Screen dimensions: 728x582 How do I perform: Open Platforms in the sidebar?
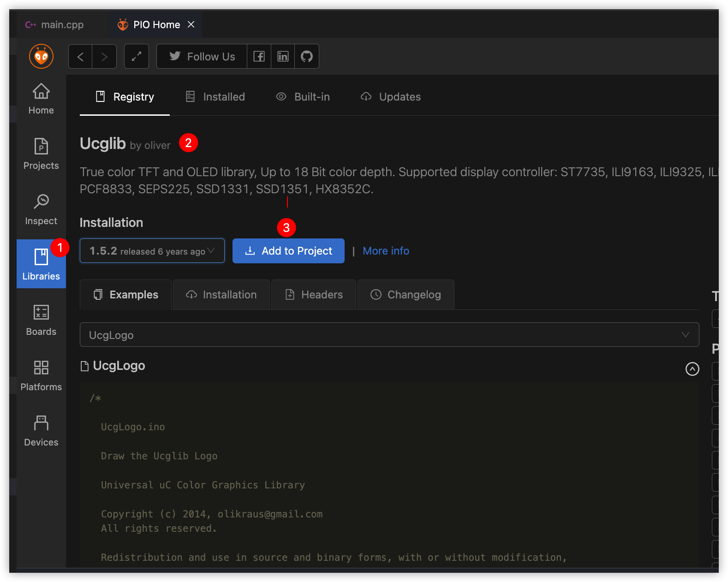(x=41, y=375)
